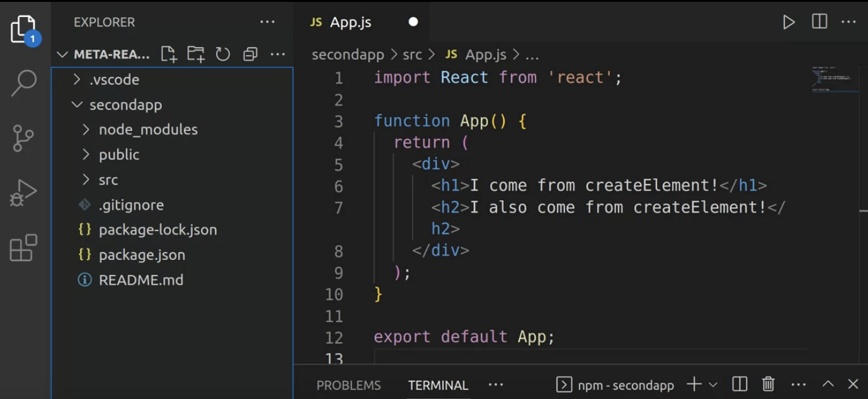Select the App.js editor tab
The height and width of the screenshot is (399, 868).
click(x=351, y=21)
